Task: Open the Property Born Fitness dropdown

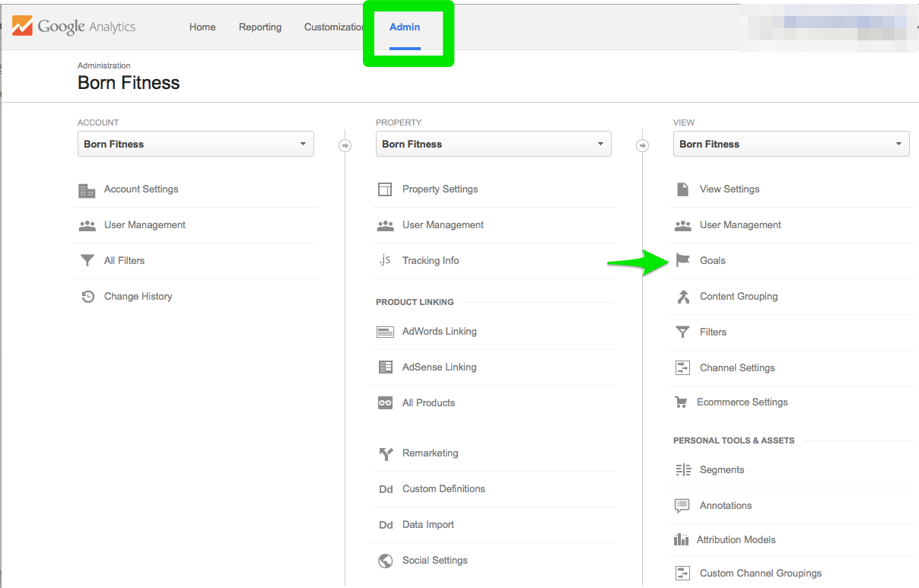Action: pyautogui.click(x=494, y=144)
